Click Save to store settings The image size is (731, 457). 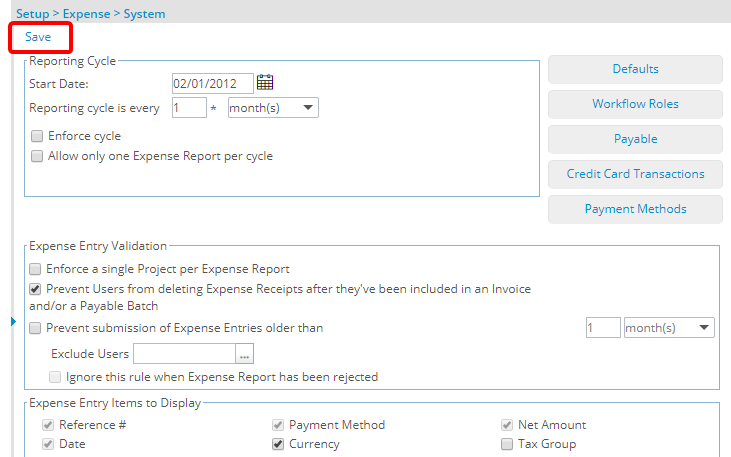(38, 37)
